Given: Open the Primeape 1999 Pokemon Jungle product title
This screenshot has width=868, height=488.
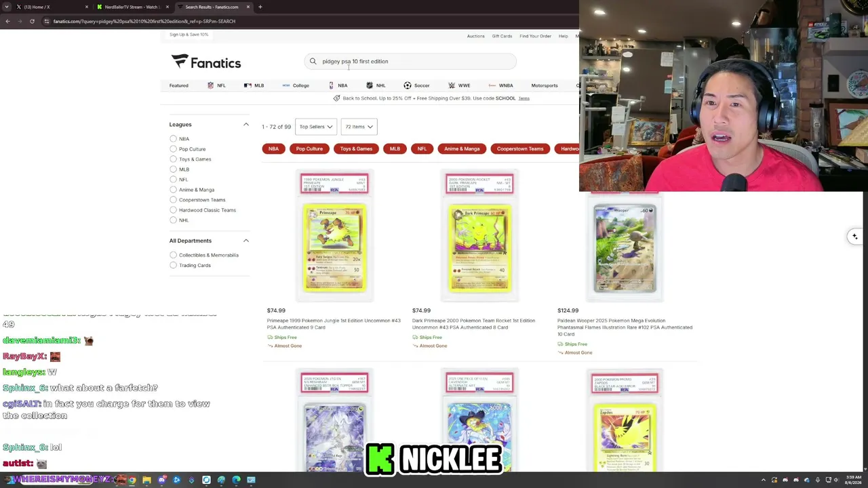Looking at the screenshot, I should [334, 324].
